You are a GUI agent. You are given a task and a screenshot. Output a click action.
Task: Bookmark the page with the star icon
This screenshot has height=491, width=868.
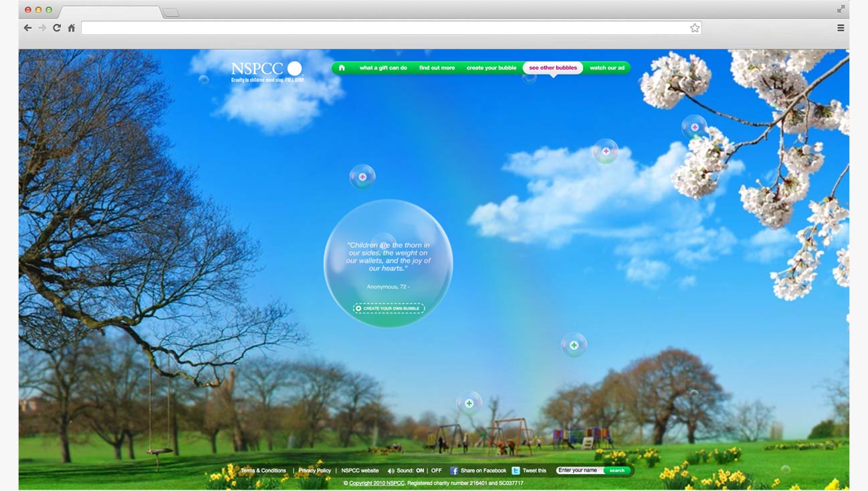[695, 28]
